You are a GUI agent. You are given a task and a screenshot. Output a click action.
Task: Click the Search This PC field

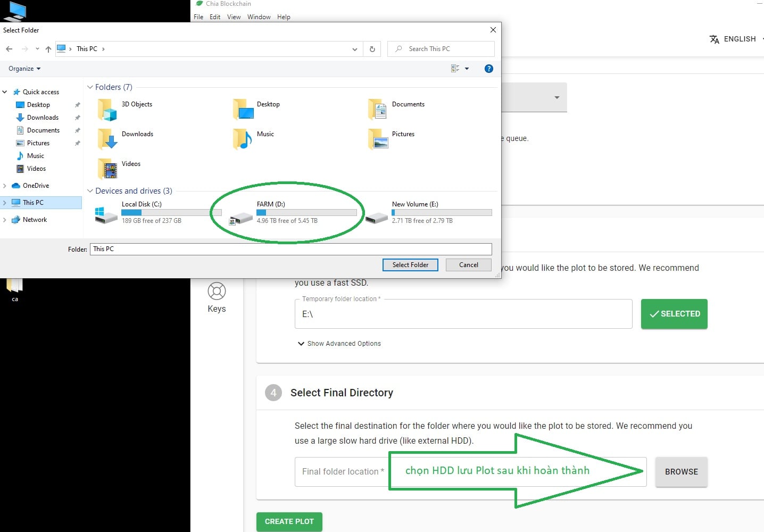[x=447, y=49]
